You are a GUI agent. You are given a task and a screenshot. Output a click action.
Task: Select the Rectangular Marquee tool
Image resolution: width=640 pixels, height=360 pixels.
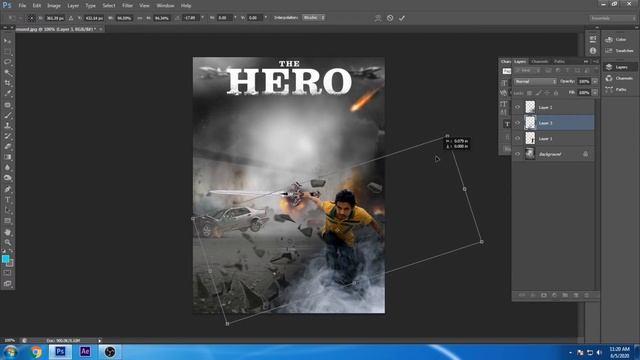7,51
